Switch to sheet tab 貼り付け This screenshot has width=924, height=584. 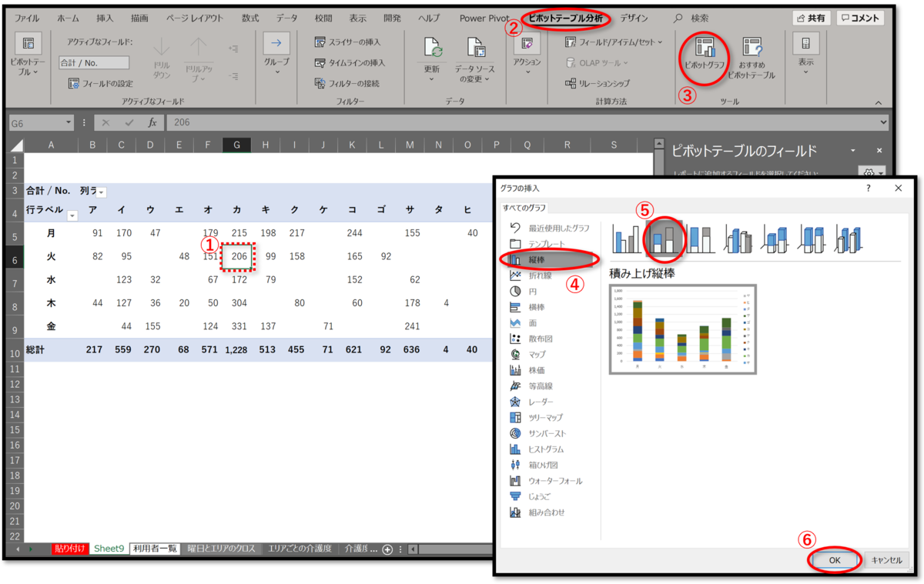70,549
